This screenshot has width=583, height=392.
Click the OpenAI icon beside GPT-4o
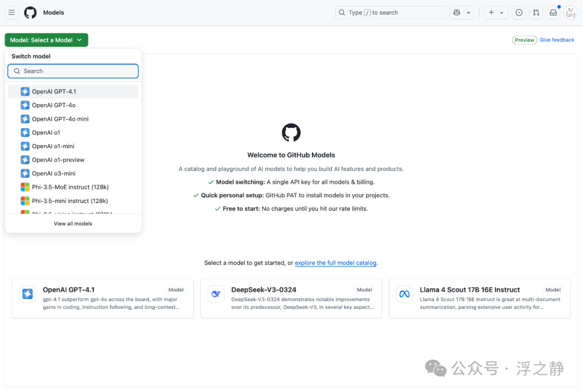pos(25,106)
